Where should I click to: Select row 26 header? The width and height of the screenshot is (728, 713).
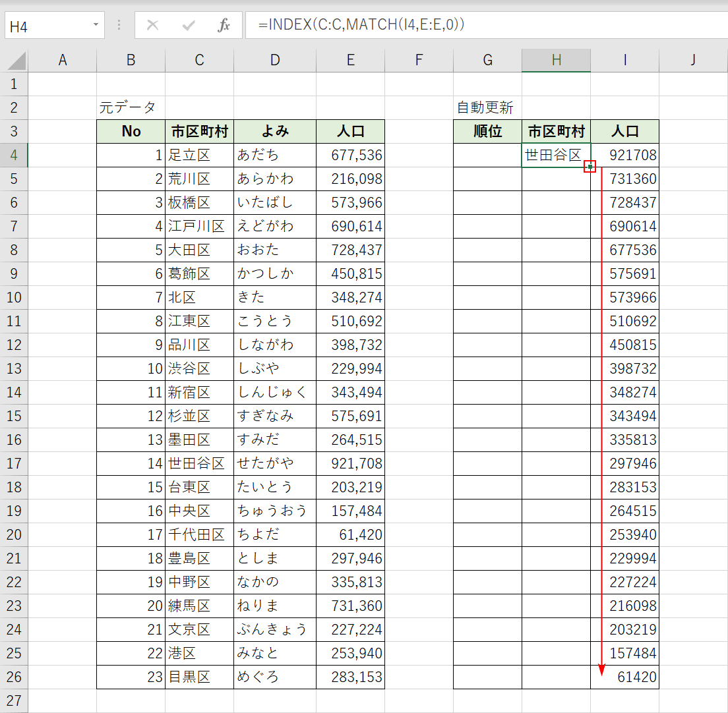pos(14,677)
